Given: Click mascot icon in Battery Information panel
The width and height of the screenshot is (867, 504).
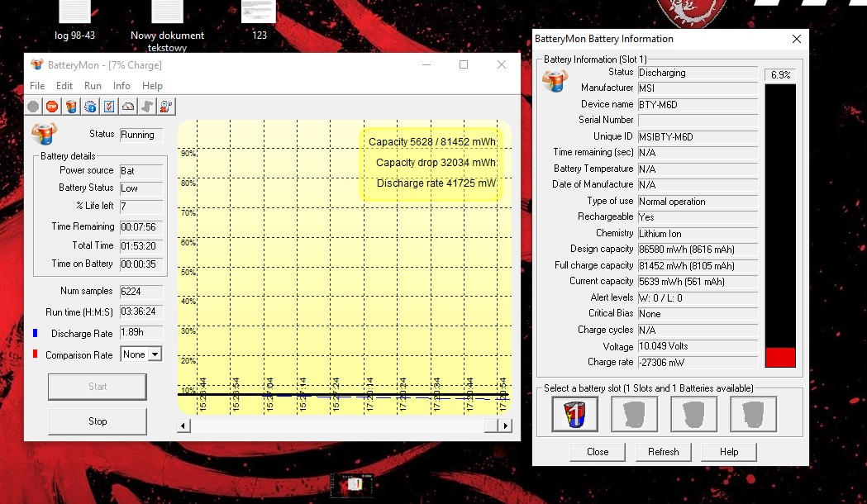Looking at the screenshot, I should (555, 81).
